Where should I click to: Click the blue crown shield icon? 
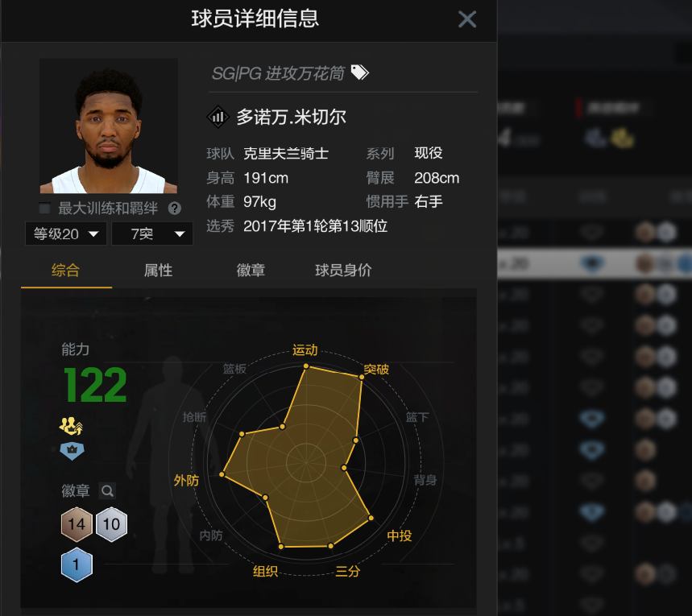coord(72,451)
